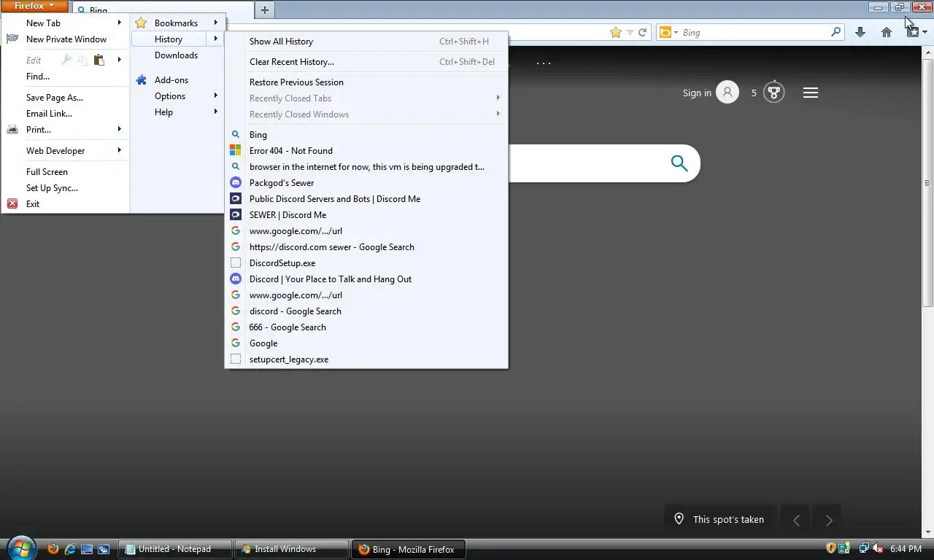Expand the Options submenu arrow
Viewport: 934px width, 560px height.
(216, 96)
